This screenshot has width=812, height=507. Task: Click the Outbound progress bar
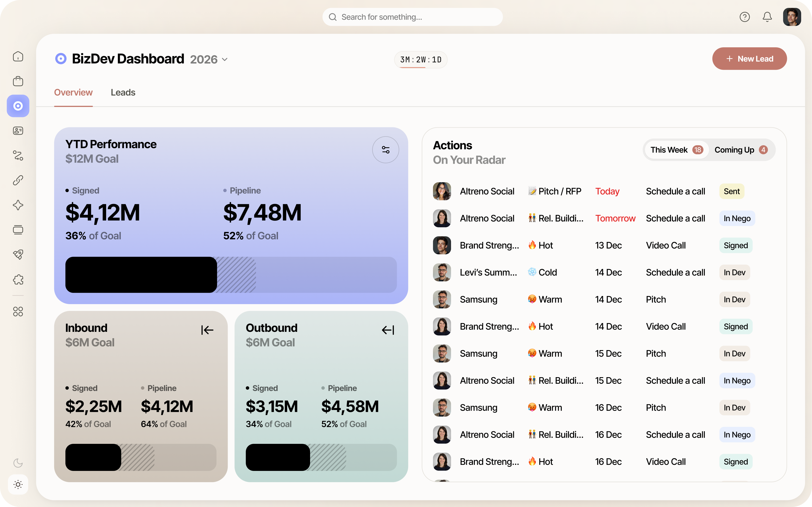pos(321,457)
